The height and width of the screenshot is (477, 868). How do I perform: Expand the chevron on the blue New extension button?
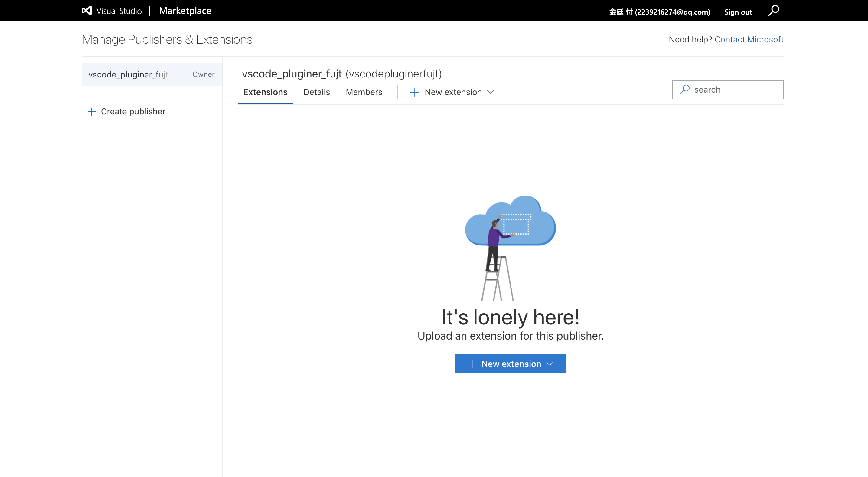point(550,364)
